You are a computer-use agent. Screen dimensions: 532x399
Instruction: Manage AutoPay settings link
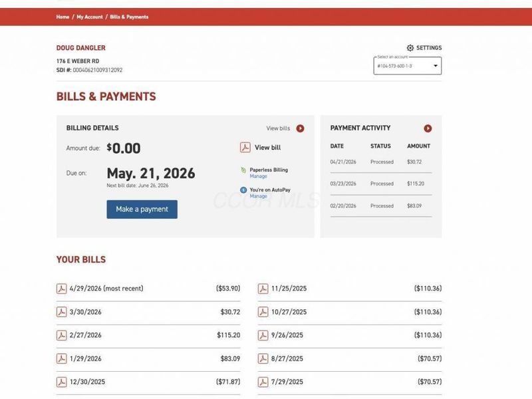(259, 196)
